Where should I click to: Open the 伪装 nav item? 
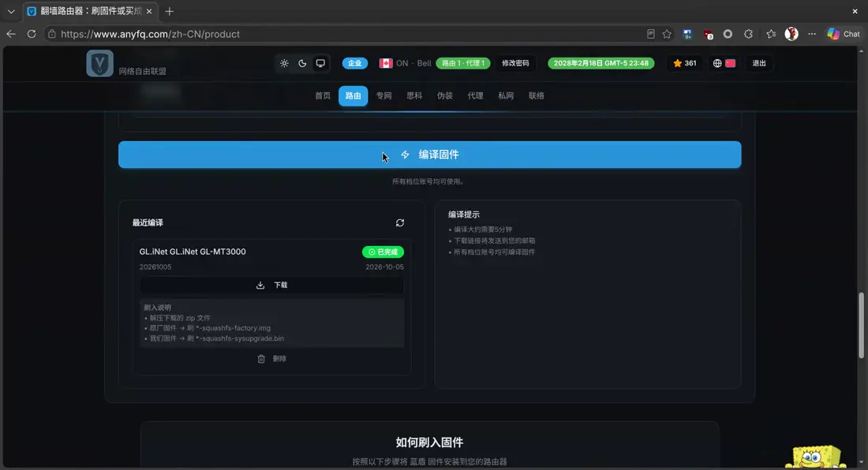click(x=444, y=95)
